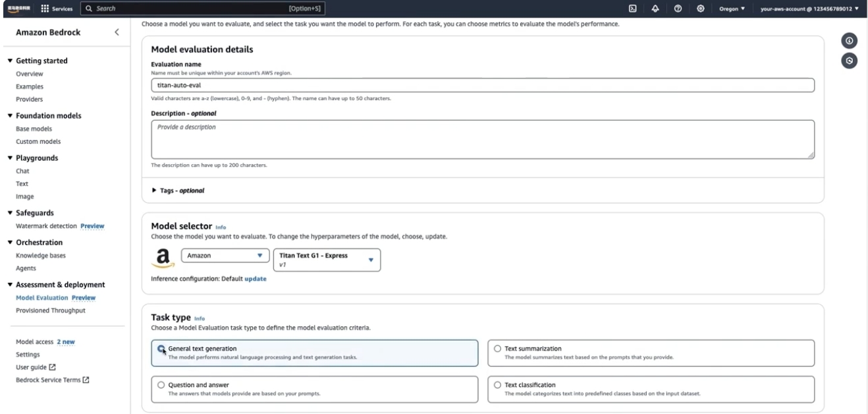Open the AWS CloudShell icon
The height and width of the screenshot is (414, 868).
(x=632, y=9)
